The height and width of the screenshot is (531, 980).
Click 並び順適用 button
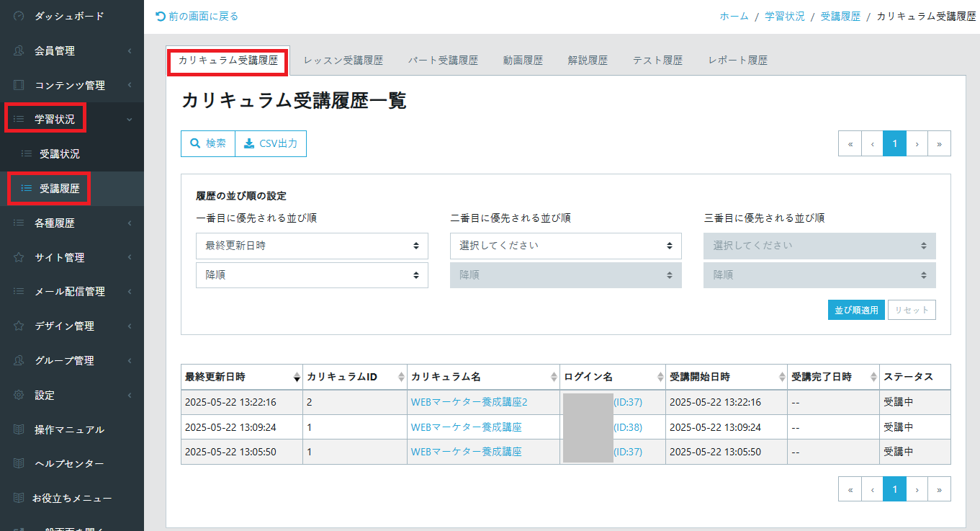[856, 311]
